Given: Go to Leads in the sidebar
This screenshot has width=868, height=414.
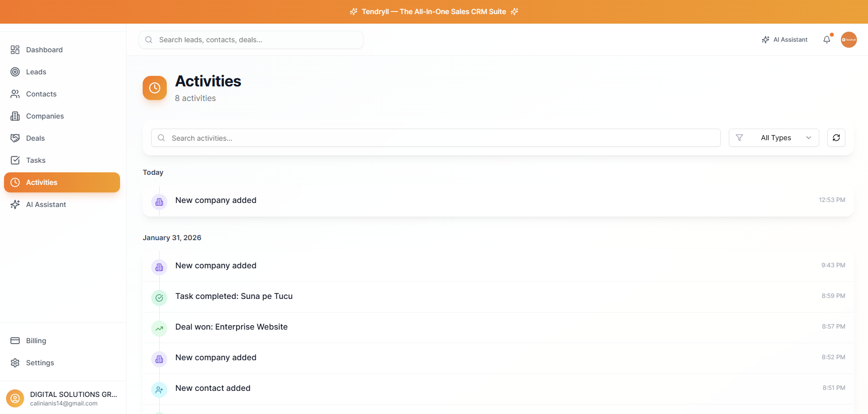Looking at the screenshot, I should (x=36, y=72).
